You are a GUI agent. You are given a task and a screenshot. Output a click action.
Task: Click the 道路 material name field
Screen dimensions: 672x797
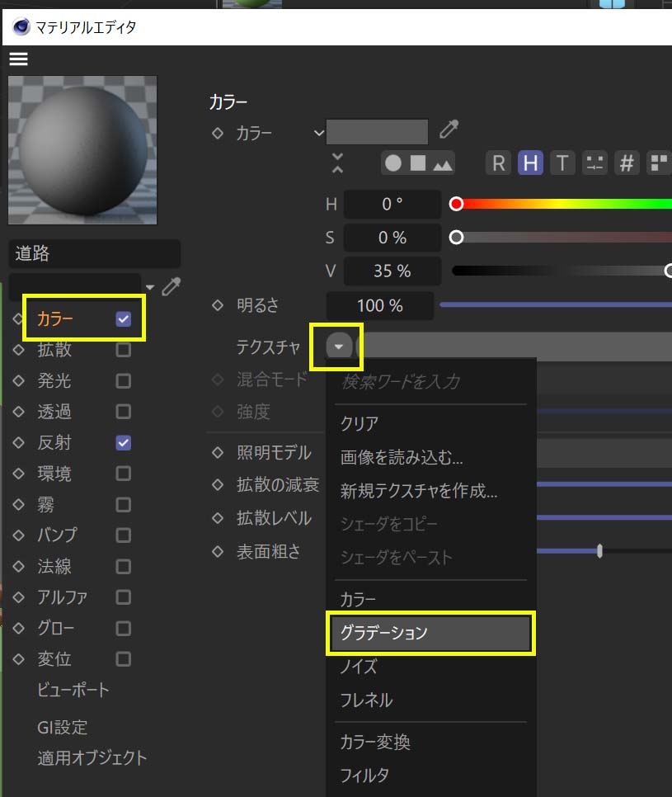[x=95, y=253]
